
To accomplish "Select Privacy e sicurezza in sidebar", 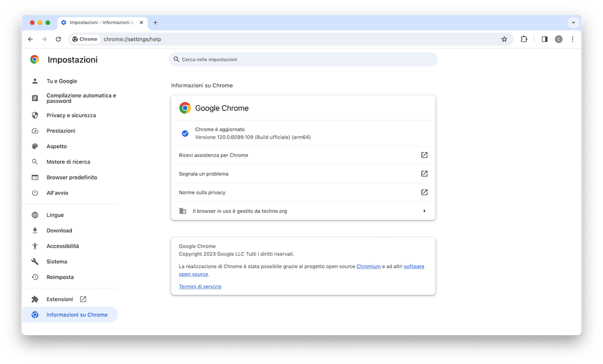I will [71, 115].
